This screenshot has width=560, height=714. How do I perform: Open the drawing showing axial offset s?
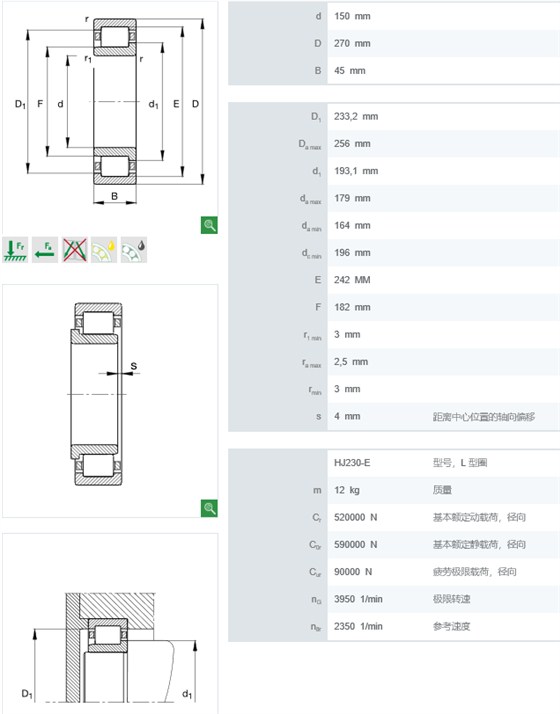(110, 401)
